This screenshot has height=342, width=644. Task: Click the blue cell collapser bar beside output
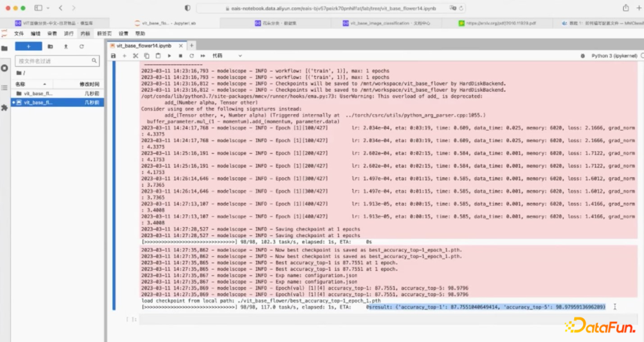(x=114, y=186)
